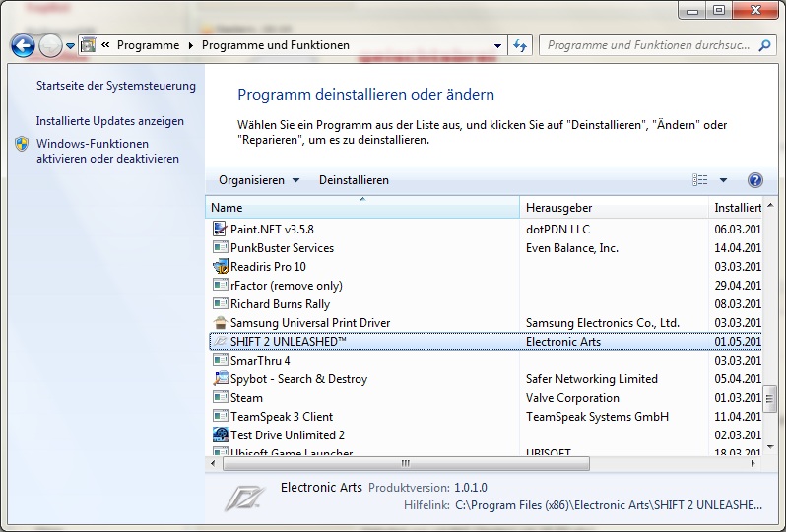This screenshot has width=786, height=532.
Task: Click the SmarThru 4 icon
Action: pos(220,360)
